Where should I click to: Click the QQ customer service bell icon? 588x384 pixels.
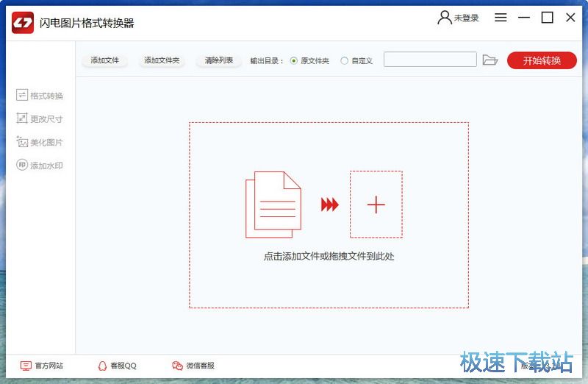(x=102, y=366)
